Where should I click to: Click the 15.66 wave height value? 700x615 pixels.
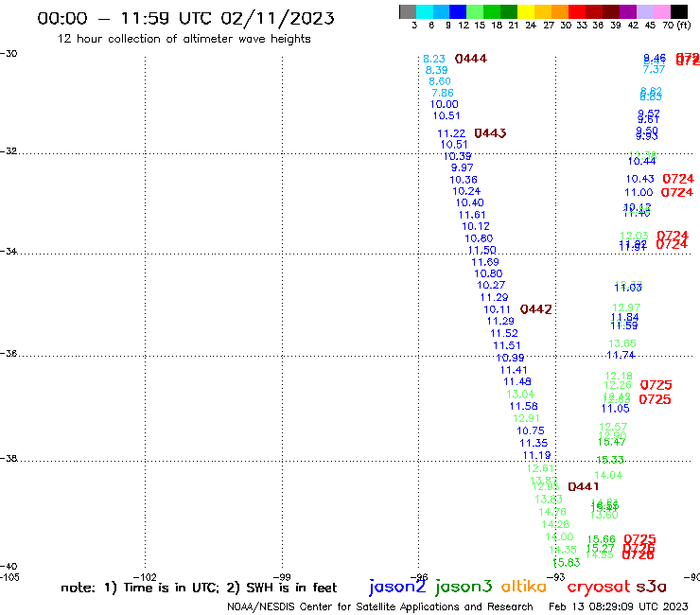(602, 539)
